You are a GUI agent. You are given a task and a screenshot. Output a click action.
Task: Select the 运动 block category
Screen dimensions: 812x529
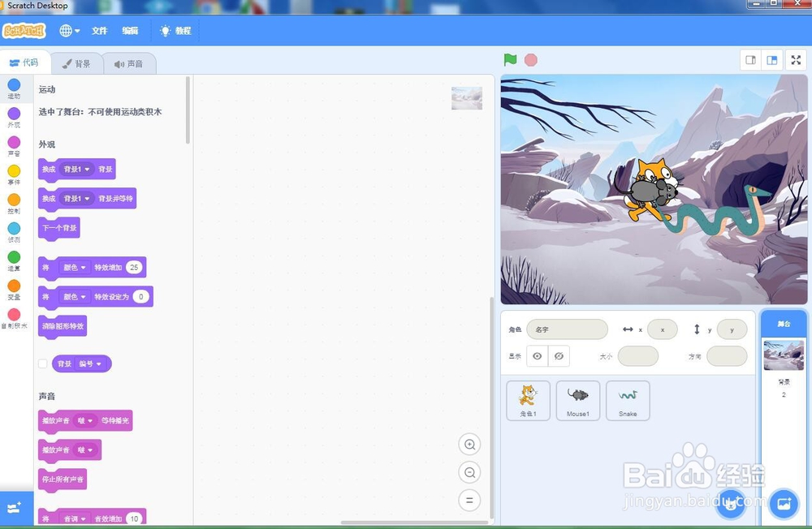tap(14, 88)
